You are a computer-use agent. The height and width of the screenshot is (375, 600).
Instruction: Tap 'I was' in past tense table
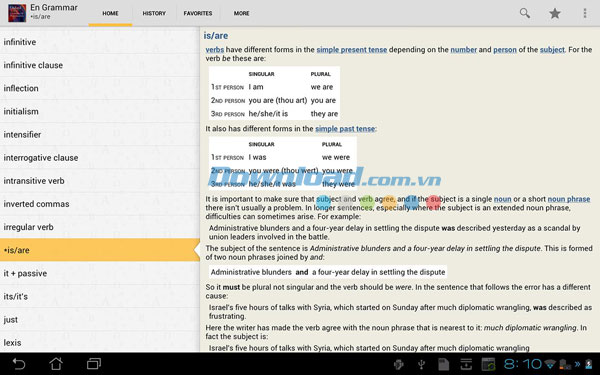click(258, 157)
